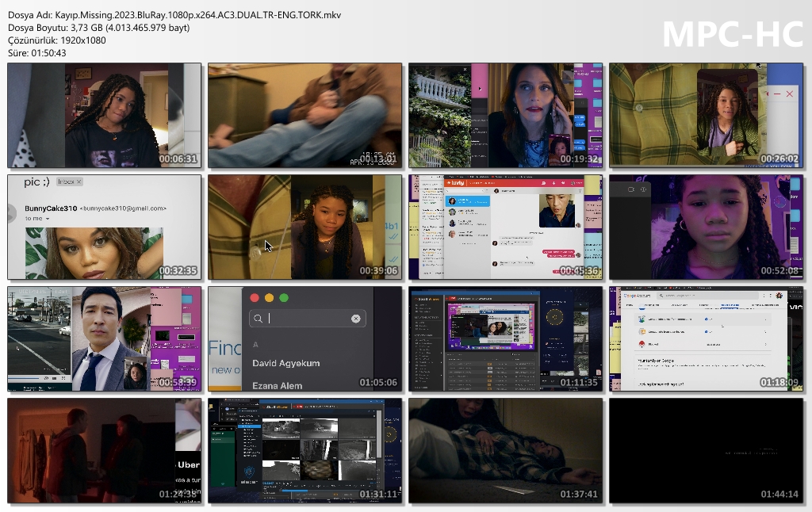Open the dark credits thumbnail at 01:44:14
This screenshot has height=512, width=812.
(x=706, y=451)
